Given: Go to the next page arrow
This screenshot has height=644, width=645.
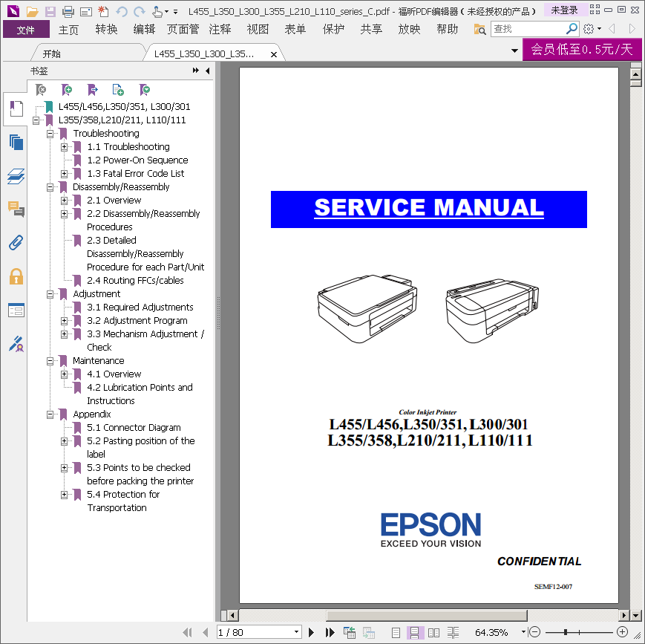Looking at the screenshot, I should [312, 632].
